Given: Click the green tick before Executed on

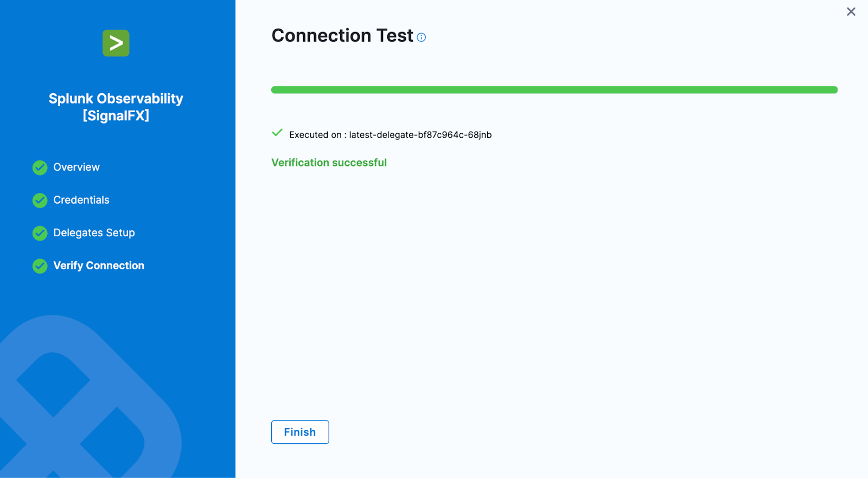Looking at the screenshot, I should coord(277,133).
